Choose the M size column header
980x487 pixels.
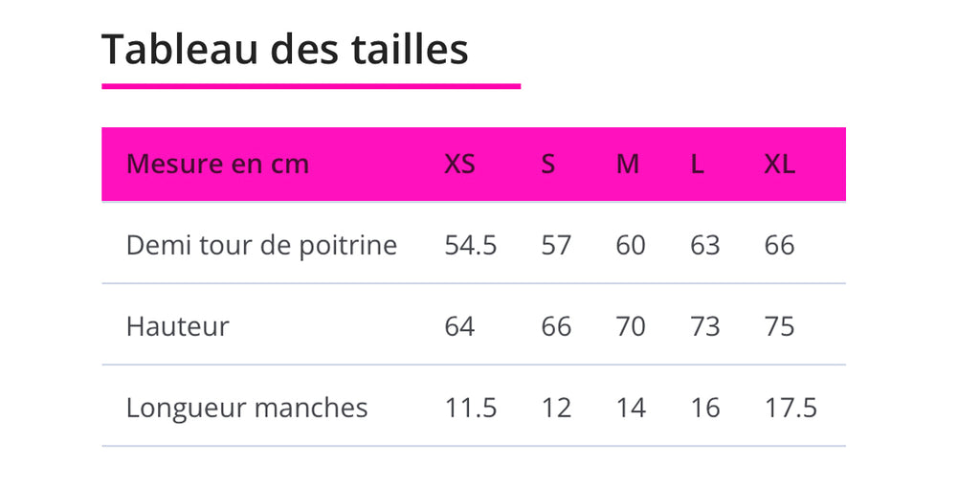627,164
